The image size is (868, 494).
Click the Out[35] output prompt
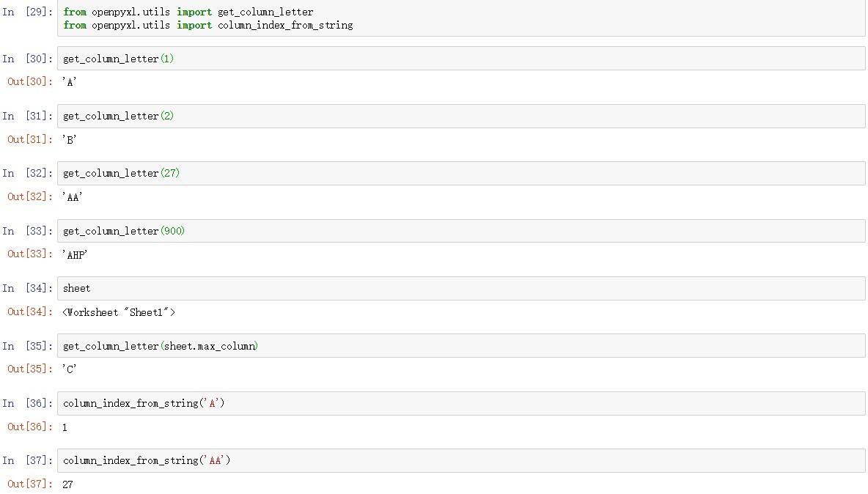click(30, 369)
